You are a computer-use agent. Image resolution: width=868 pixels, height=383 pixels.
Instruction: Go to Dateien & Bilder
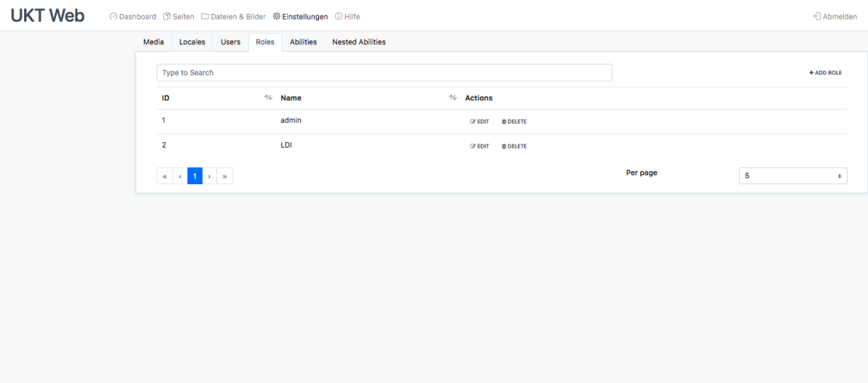pos(233,16)
